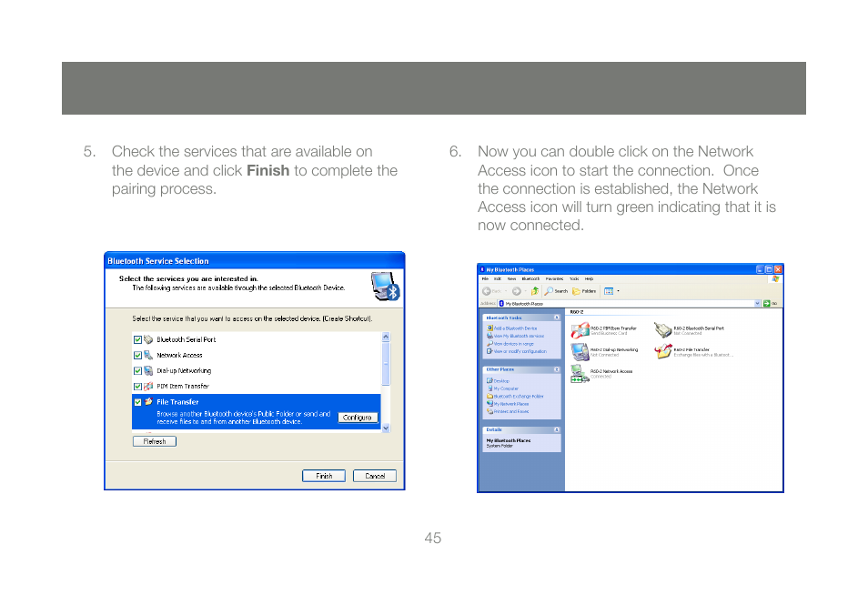868x605 pixels.
Task: Uncheck the Dial-up Networking checkbox
Action: coord(137,371)
